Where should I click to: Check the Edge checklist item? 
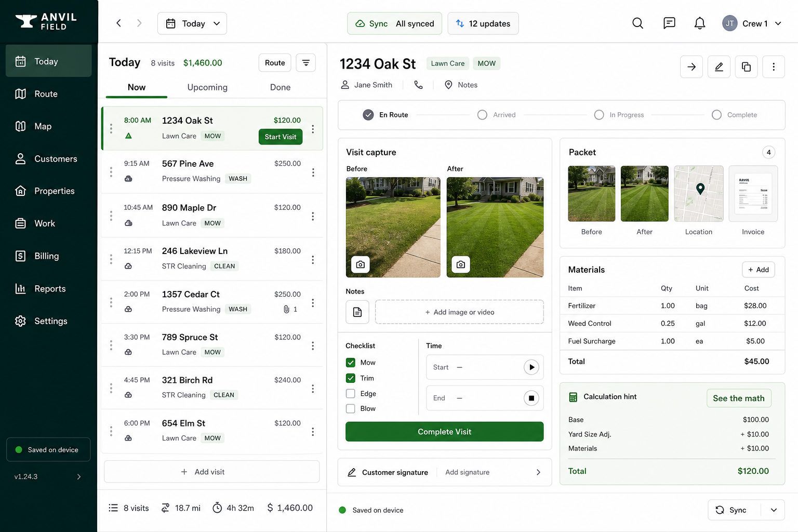click(x=351, y=394)
